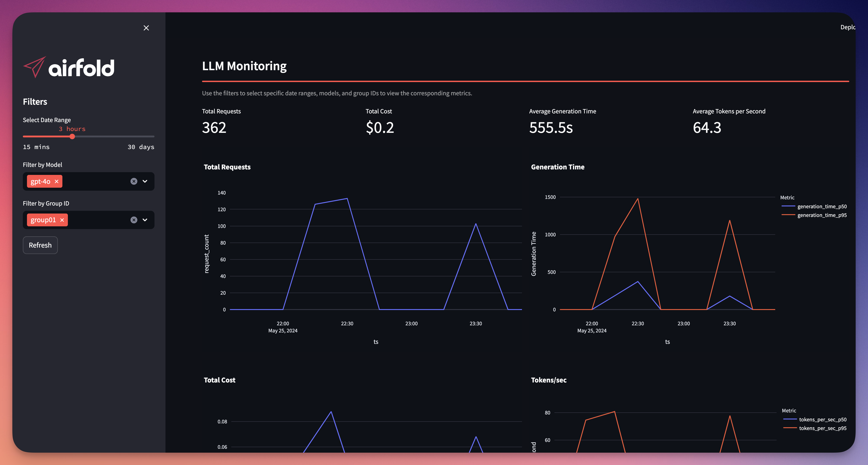Click the Filter by Group ID label
868x465 pixels.
point(46,203)
